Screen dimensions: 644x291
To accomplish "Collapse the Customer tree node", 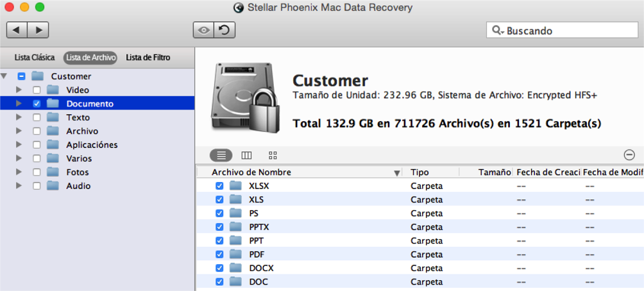I will (4, 76).
